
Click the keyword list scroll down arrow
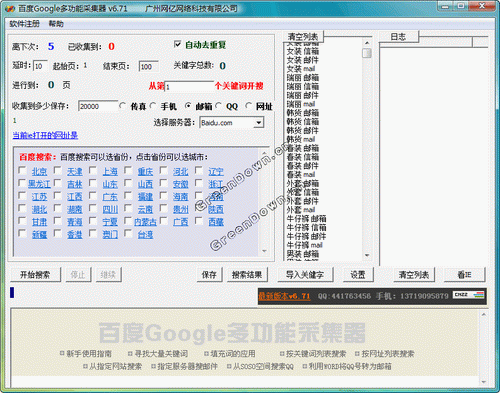367,255
